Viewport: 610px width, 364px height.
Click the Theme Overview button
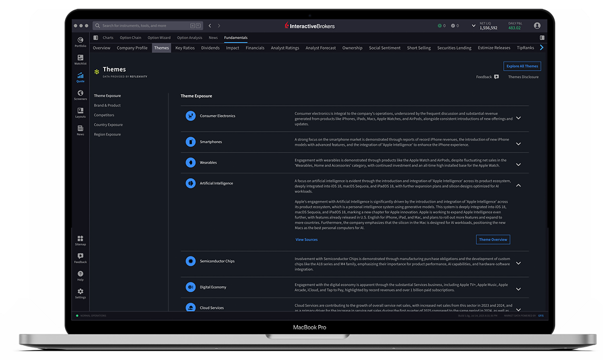click(x=493, y=239)
